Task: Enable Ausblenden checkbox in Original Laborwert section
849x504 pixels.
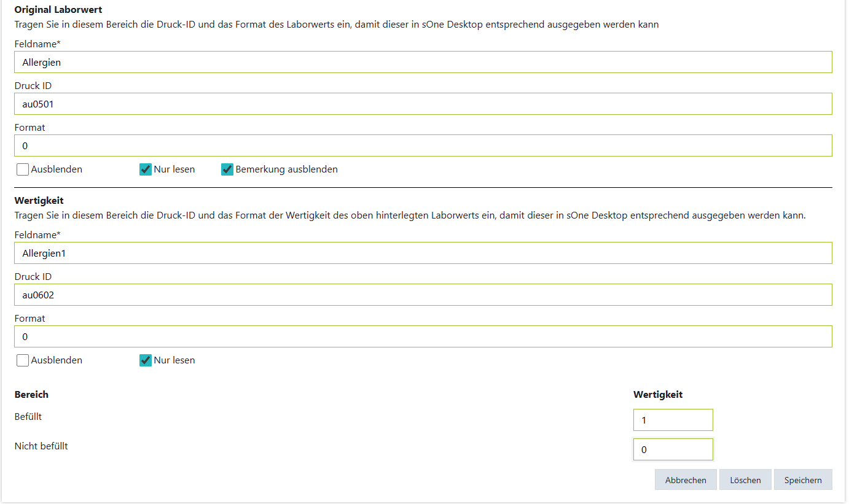Action: click(23, 169)
